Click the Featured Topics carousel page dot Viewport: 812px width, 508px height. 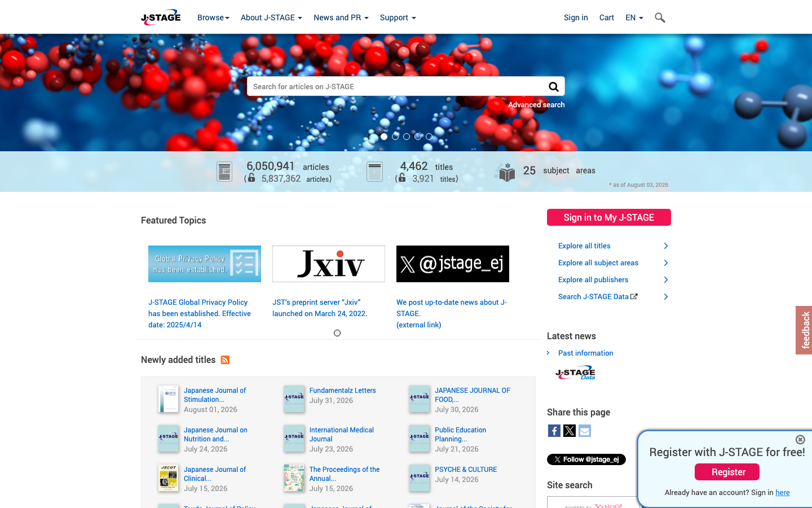tap(337, 333)
